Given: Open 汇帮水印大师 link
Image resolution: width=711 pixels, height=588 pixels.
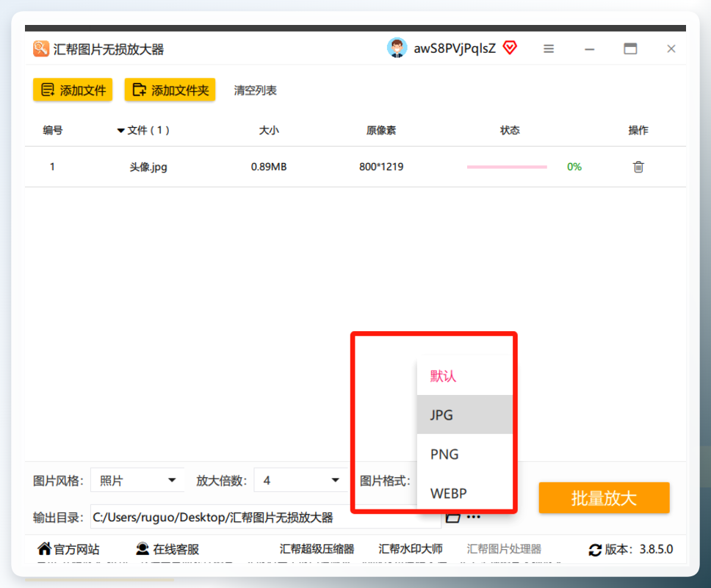Looking at the screenshot, I should pyautogui.click(x=411, y=549).
